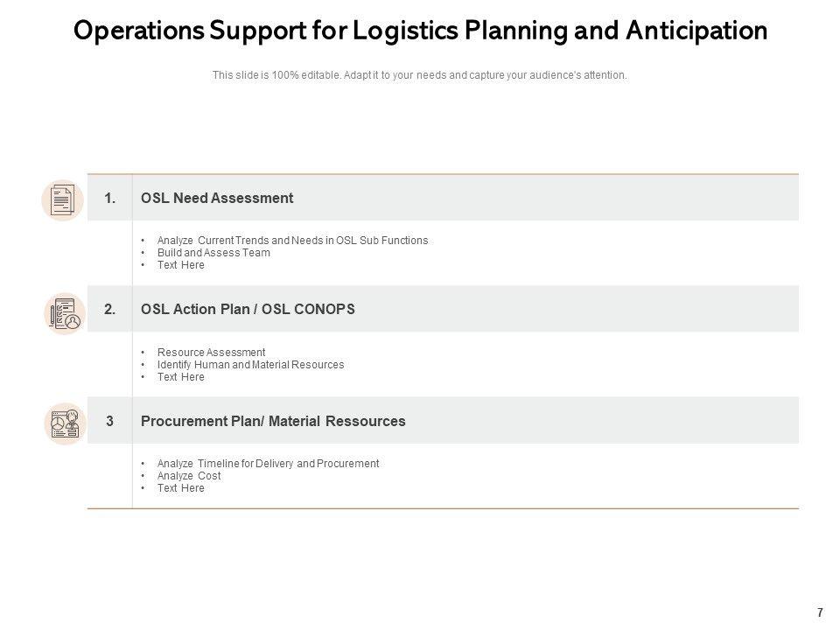Click 'Analyze Timeline for Delivery and Procurement'
The image size is (840, 630).
click(268, 464)
